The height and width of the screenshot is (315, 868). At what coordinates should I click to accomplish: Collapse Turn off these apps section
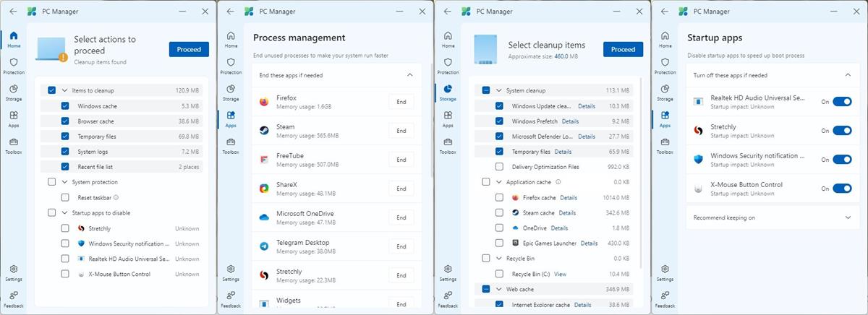click(x=848, y=75)
